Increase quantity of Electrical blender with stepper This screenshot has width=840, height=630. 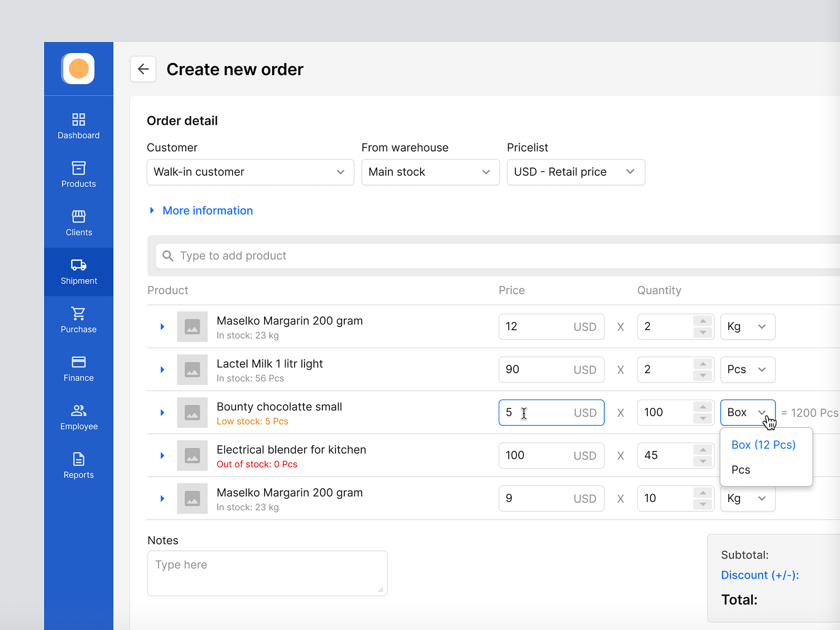point(703,450)
